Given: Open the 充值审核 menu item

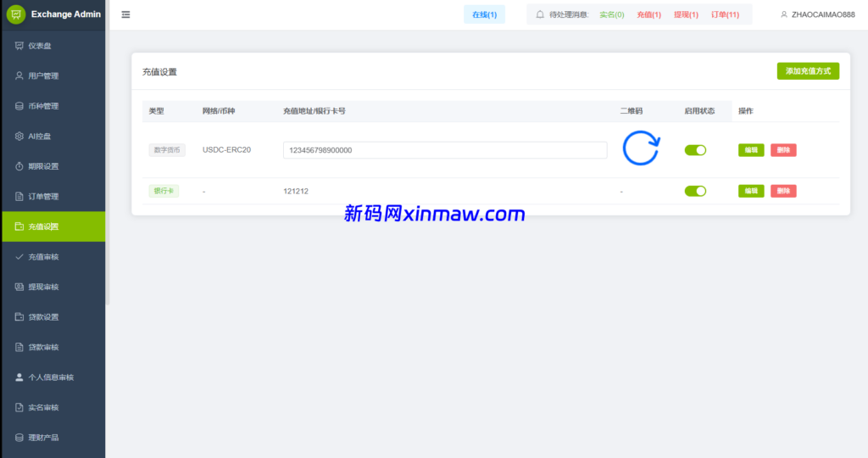Looking at the screenshot, I should (53, 257).
